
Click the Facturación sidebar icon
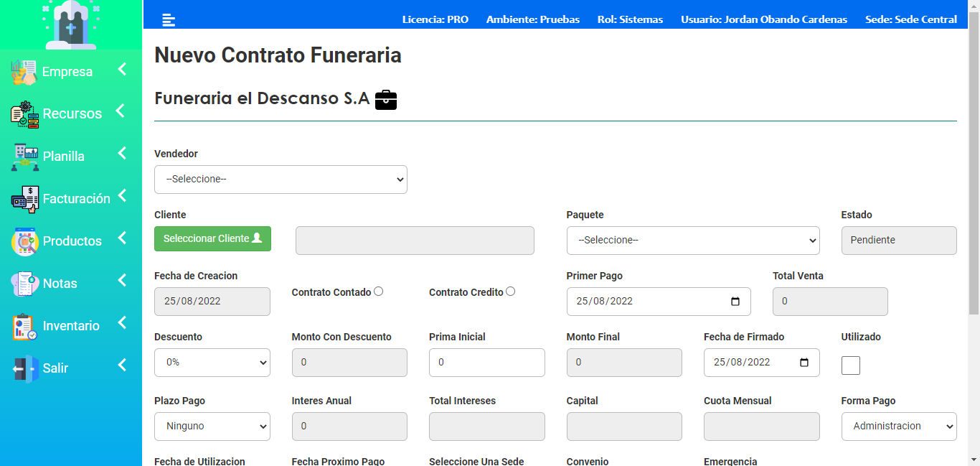click(24, 199)
